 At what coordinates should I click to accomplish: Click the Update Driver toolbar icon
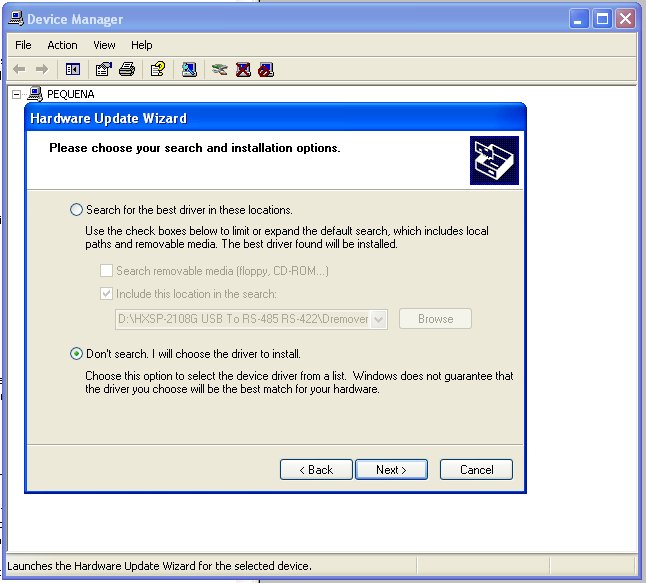[219, 69]
